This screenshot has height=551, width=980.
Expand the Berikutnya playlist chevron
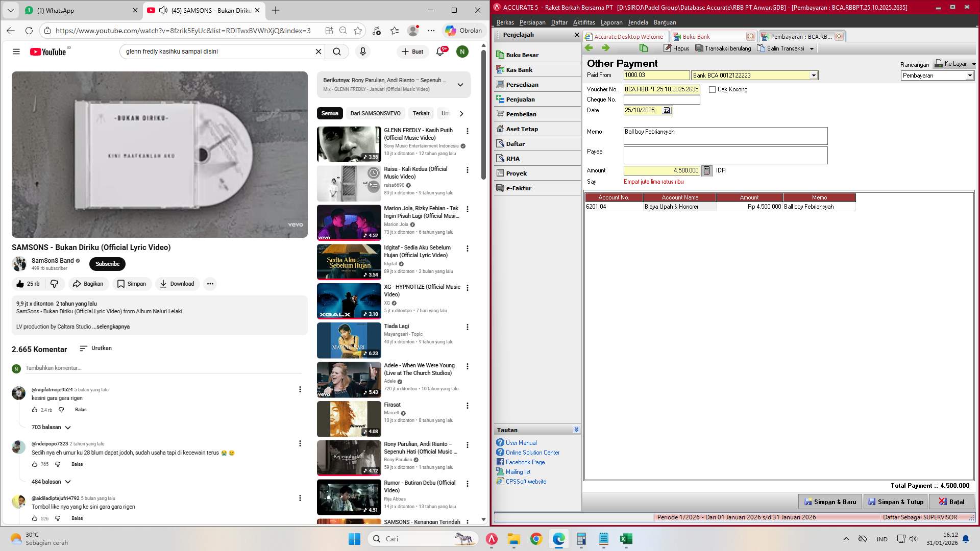pos(460,85)
